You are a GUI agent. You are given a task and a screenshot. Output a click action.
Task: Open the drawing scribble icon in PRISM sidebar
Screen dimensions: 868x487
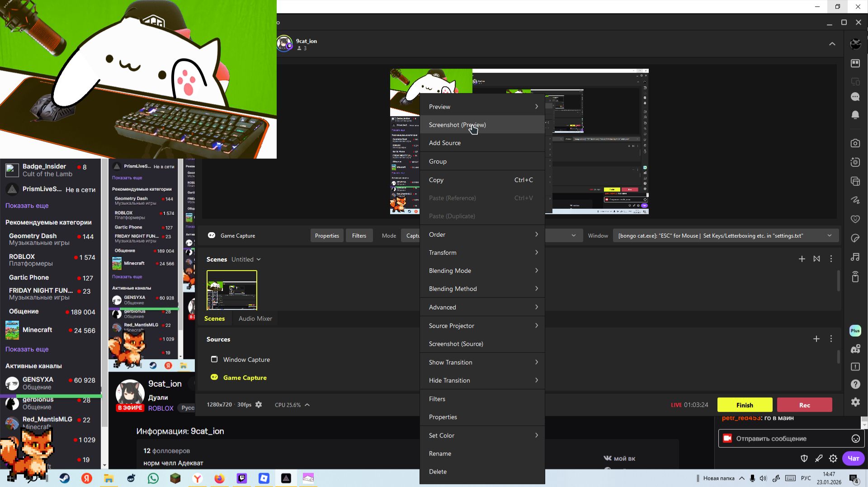coord(855,200)
